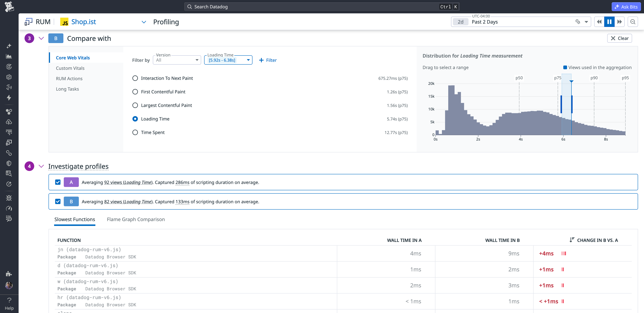Open the puzzle piece integrations icon
The width and height of the screenshot is (644, 313).
tap(9, 274)
